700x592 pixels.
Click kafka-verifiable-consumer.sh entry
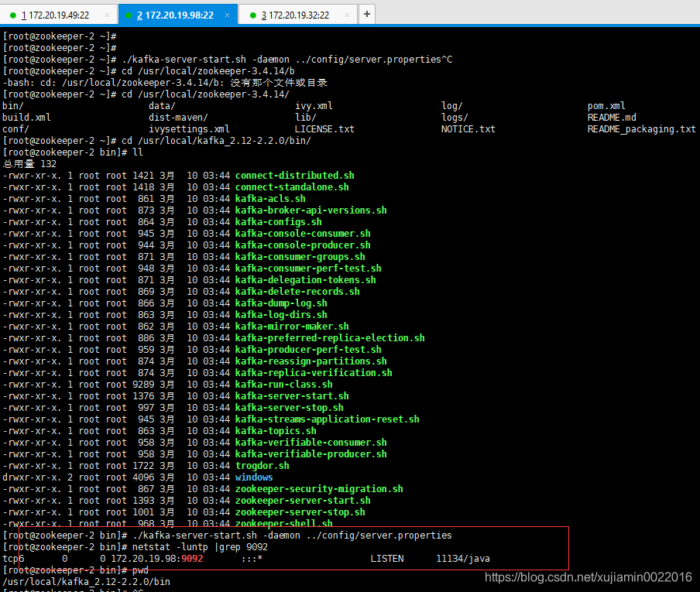click(311, 442)
